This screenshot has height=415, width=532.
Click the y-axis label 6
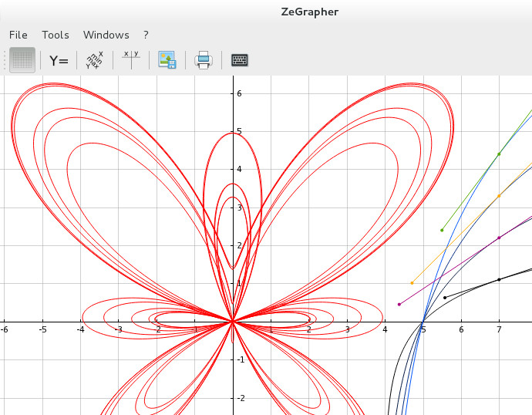239,93
